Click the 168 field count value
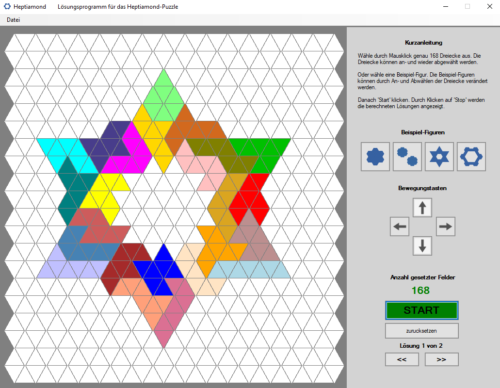This screenshot has width=500, height=388. point(421,290)
